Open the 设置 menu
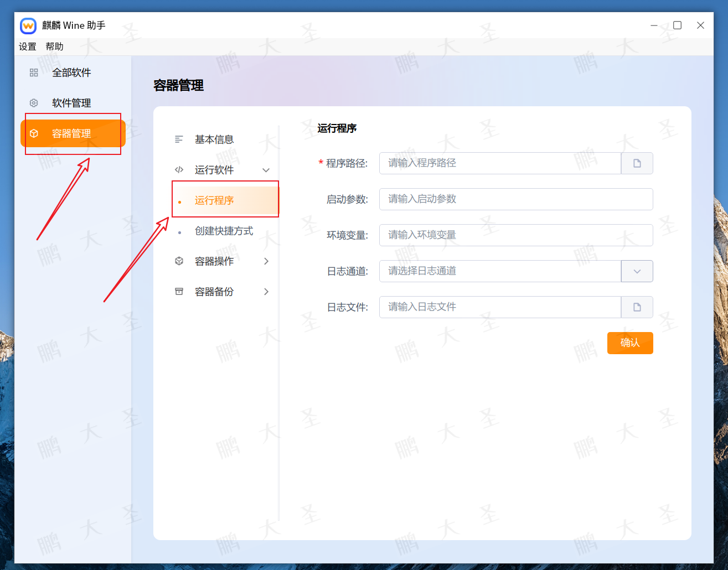Viewport: 728px width, 570px height. 28,46
